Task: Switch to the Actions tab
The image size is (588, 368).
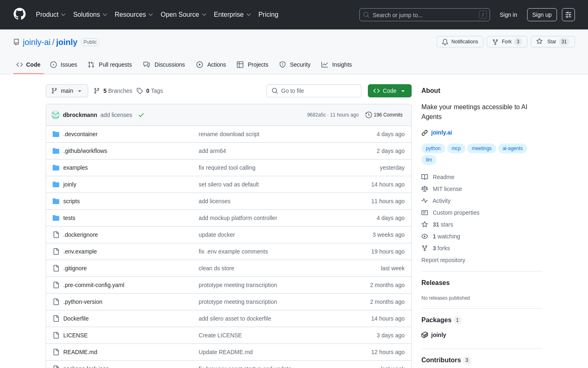Action: [x=211, y=65]
